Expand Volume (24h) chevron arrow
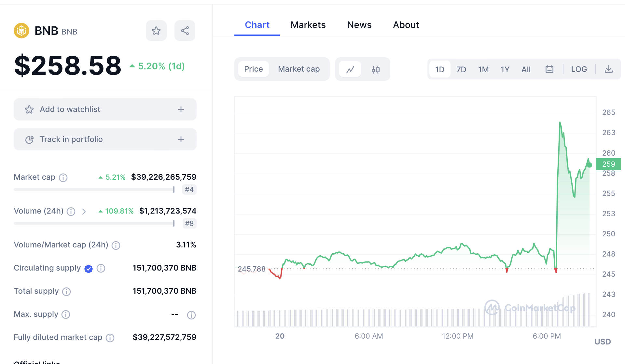 [84, 212]
